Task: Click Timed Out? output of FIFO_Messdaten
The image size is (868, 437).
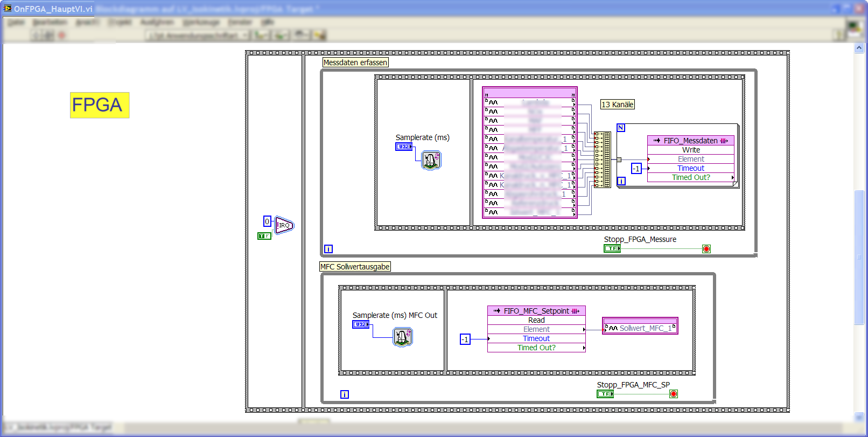Action: pyautogui.click(x=691, y=177)
